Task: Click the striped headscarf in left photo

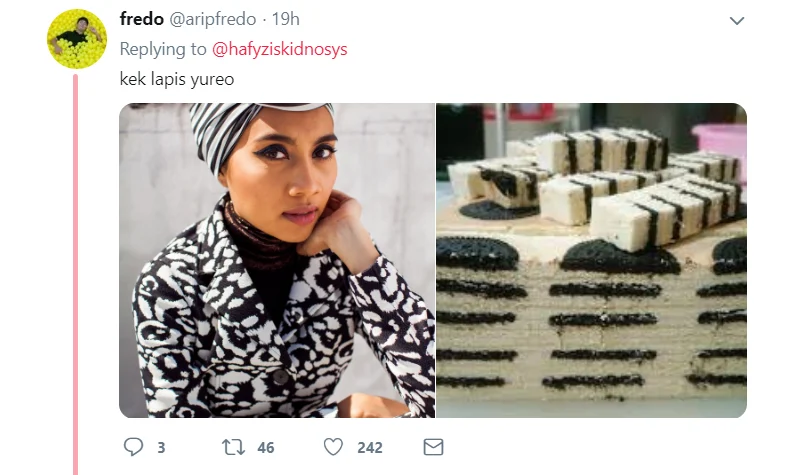Action: (238, 132)
